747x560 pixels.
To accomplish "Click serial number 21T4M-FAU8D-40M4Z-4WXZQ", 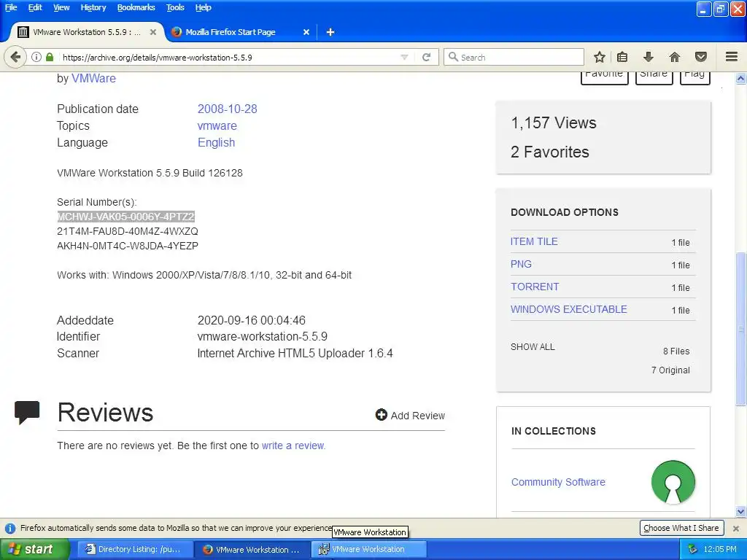I will point(127,231).
